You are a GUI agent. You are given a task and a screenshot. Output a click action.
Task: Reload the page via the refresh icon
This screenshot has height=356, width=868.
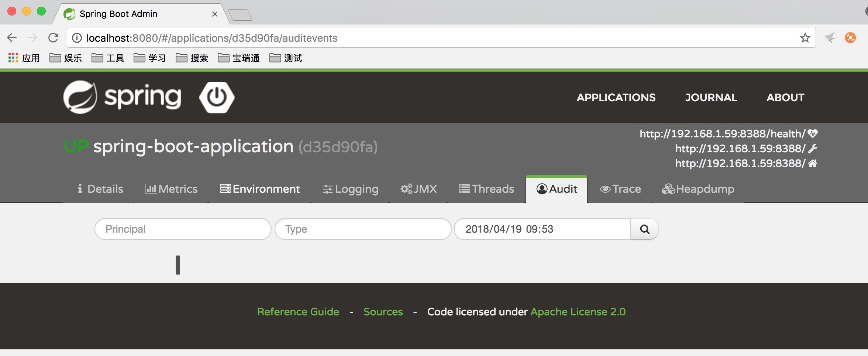click(x=53, y=37)
